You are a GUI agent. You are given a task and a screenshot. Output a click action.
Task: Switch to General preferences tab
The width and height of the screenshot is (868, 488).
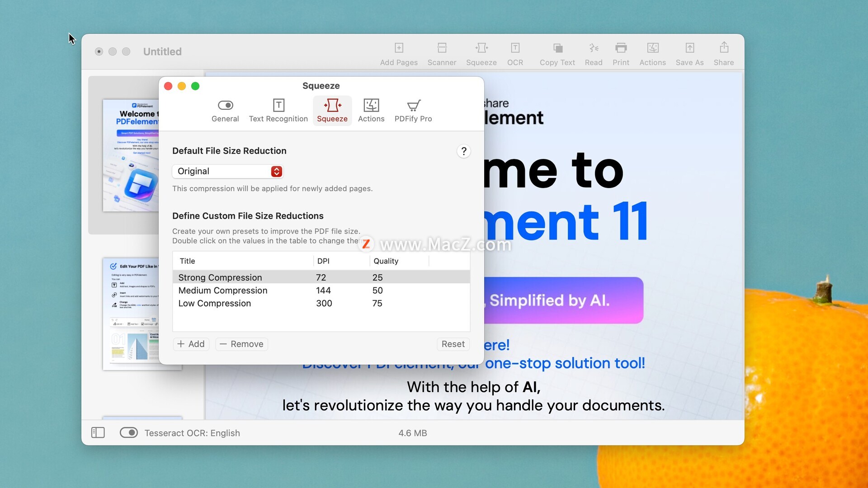(x=225, y=111)
